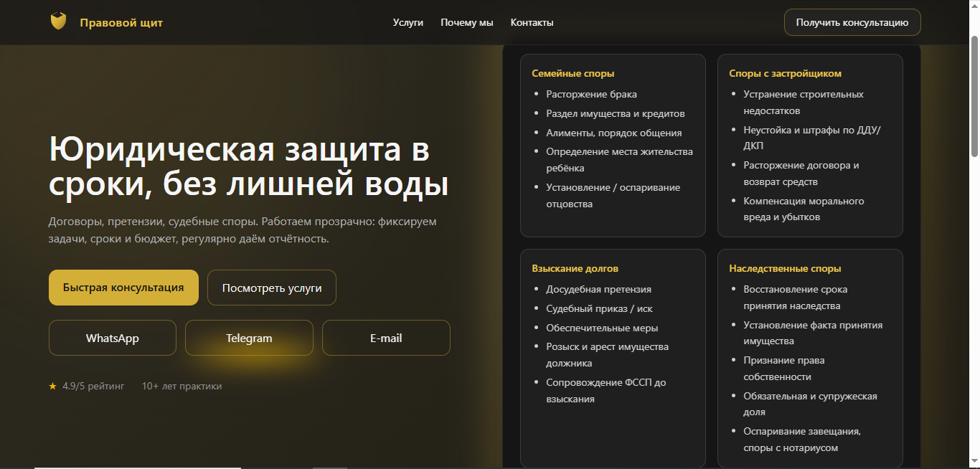Select Раздел имущества и кредитов item
Image resolution: width=980 pixels, height=469 pixels.
pyautogui.click(x=616, y=113)
